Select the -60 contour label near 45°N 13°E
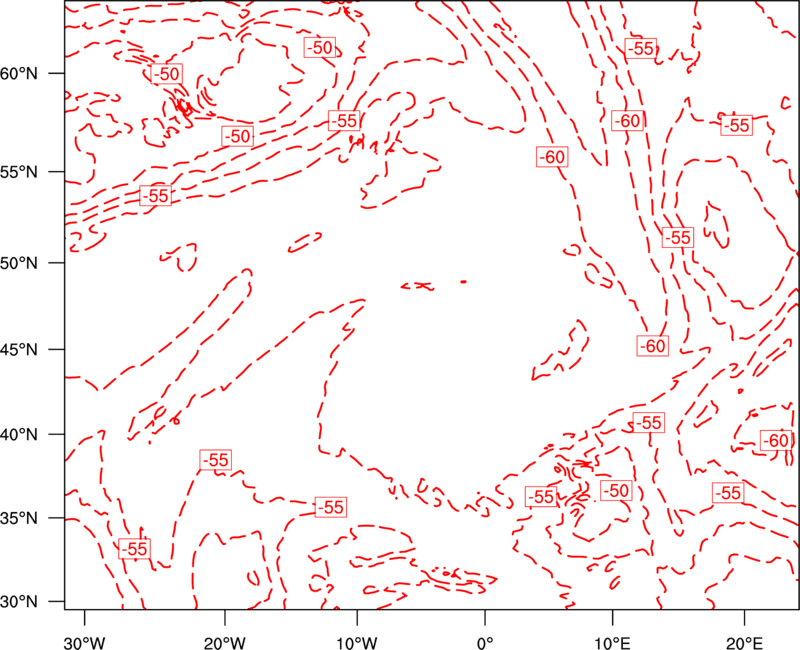The image size is (800, 650). [653, 346]
